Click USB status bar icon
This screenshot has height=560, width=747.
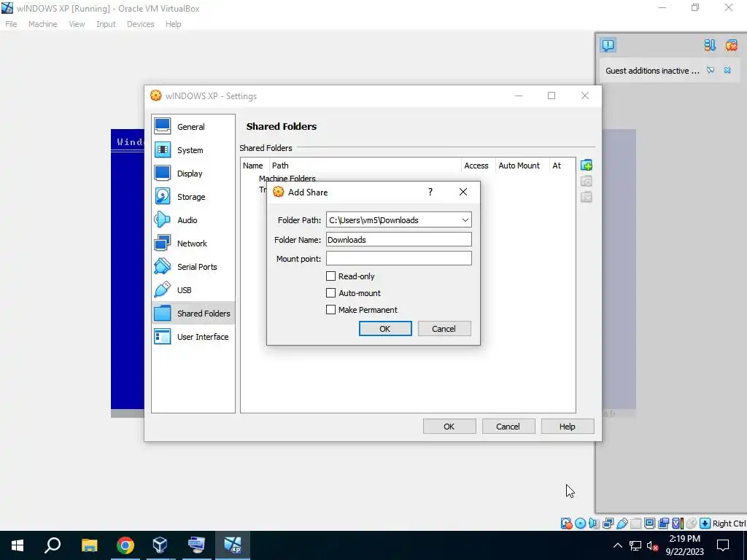pos(622,524)
